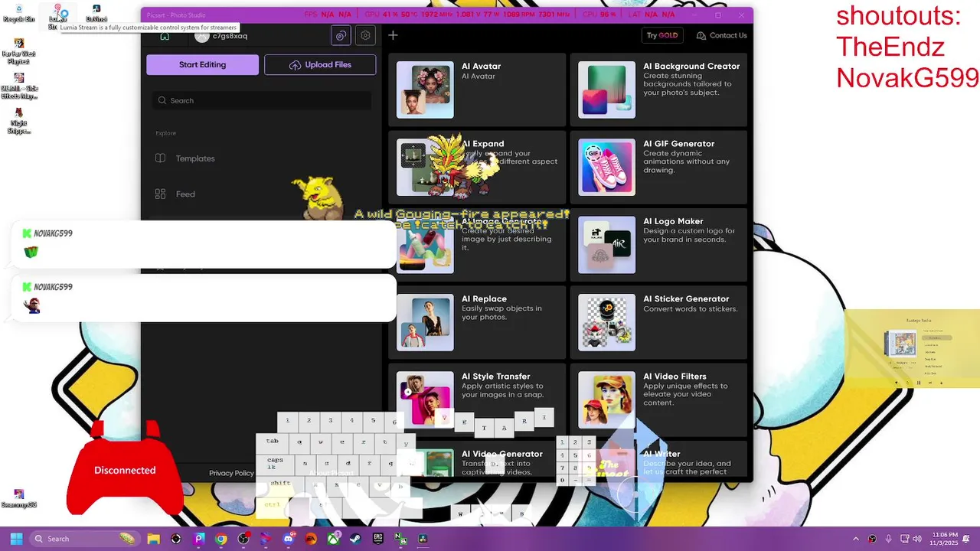Click the Swammy95 desktop shortcut
Viewport: 980px width, 551px height.
[x=19, y=499]
